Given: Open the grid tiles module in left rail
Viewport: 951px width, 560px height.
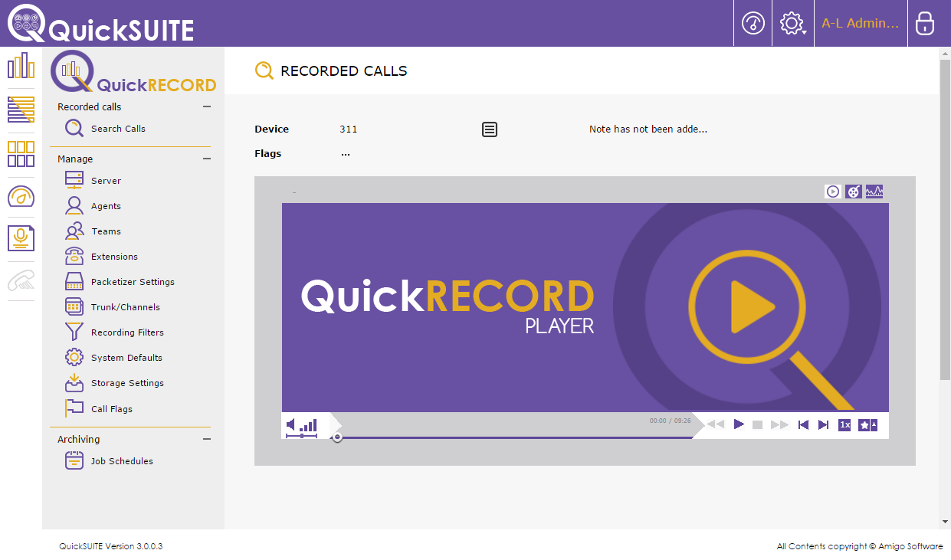Looking at the screenshot, I should pos(21,153).
